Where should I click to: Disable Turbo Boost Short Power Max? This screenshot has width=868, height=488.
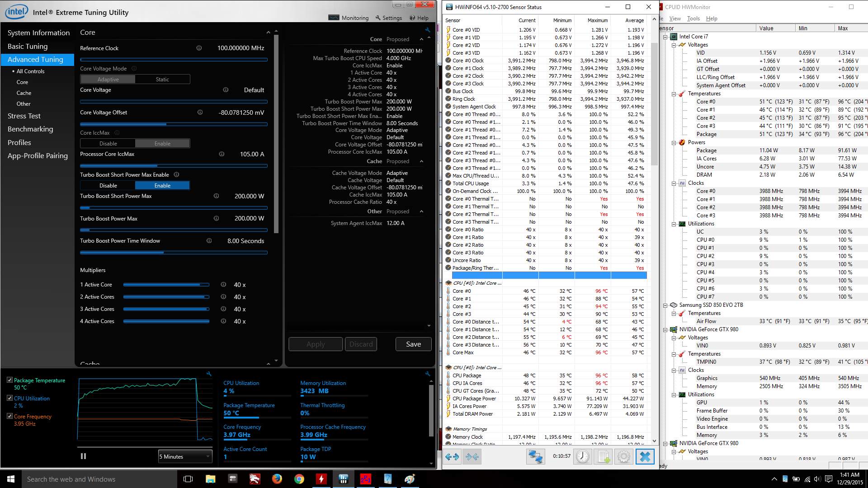pos(108,186)
